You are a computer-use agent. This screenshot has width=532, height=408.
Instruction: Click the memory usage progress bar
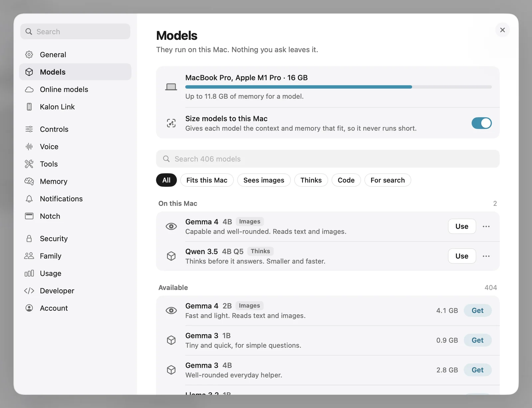[x=338, y=87]
